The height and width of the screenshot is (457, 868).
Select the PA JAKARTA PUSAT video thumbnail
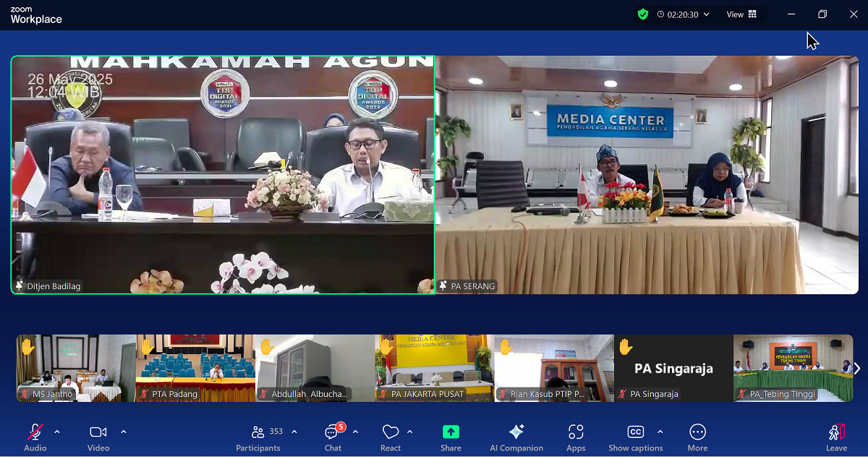434,368
